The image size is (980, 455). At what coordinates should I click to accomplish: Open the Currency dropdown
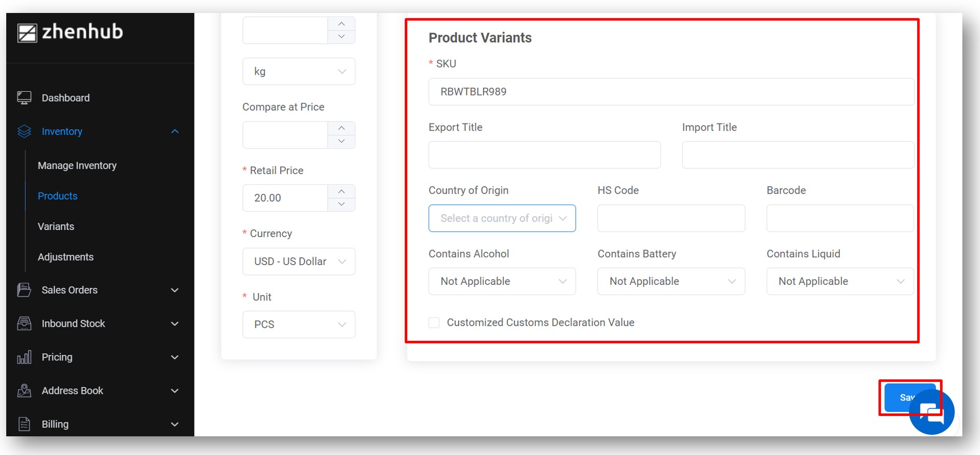click(x=298, y=261)
